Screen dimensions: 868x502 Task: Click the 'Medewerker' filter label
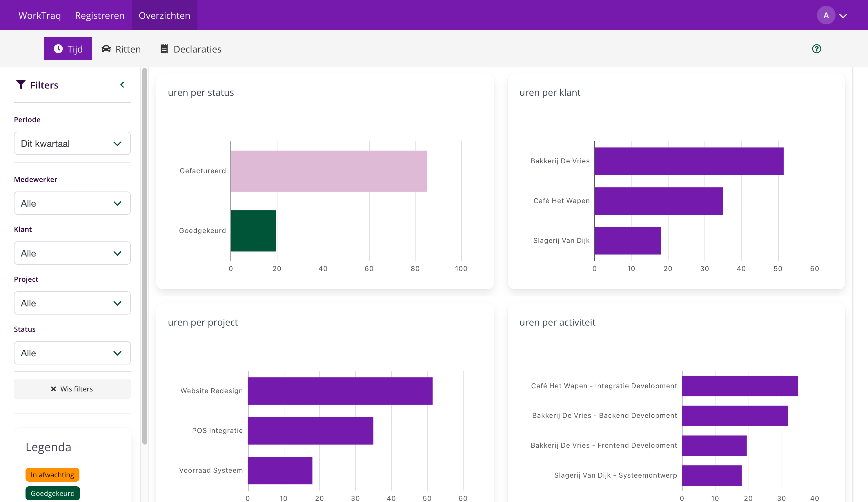35,180
